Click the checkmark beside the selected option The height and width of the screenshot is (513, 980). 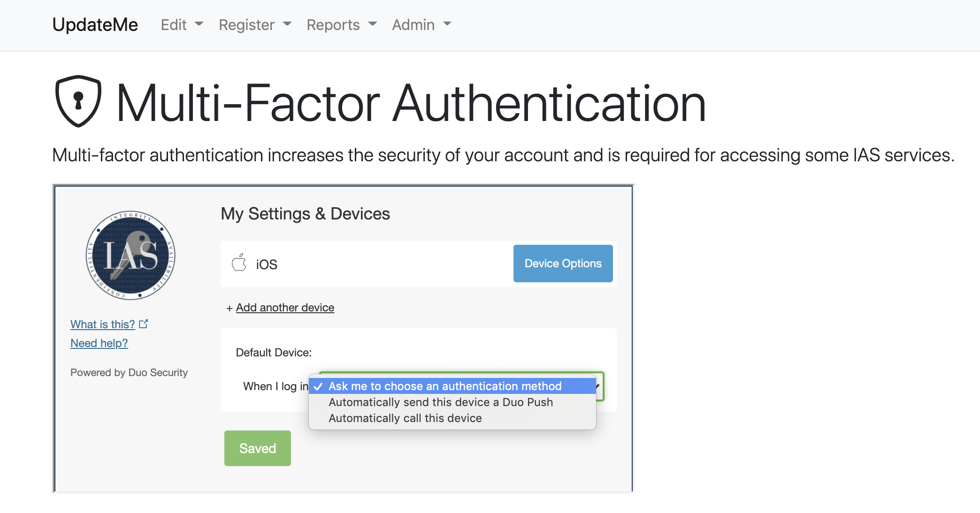coord(318,386)
